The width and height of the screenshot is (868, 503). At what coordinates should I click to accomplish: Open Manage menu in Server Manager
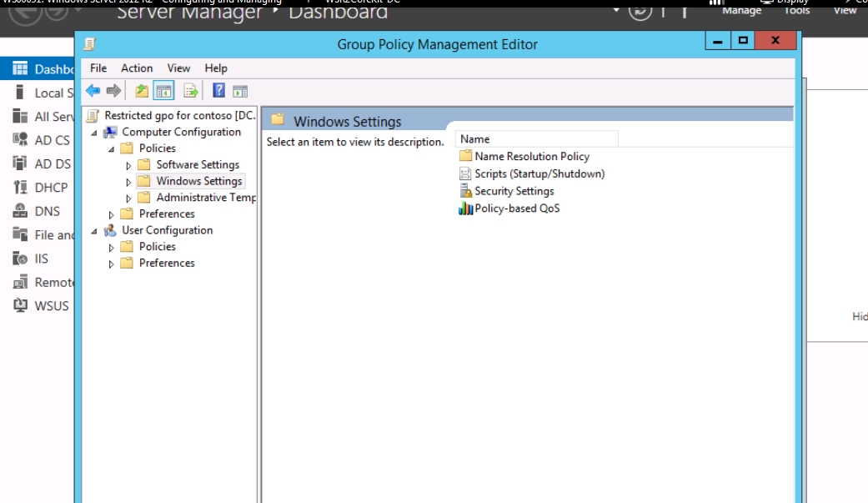(x=742, y=10)
